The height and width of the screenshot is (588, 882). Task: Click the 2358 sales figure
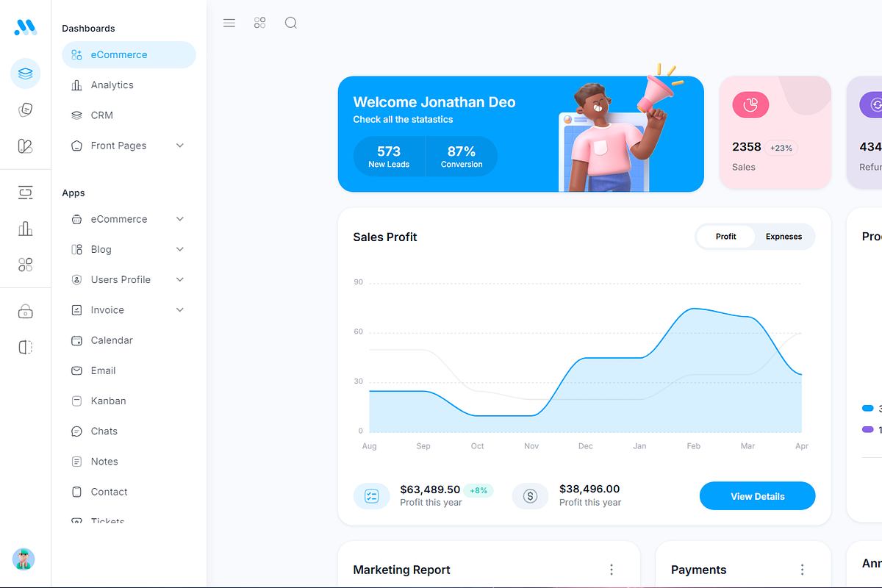pos(747,147)
